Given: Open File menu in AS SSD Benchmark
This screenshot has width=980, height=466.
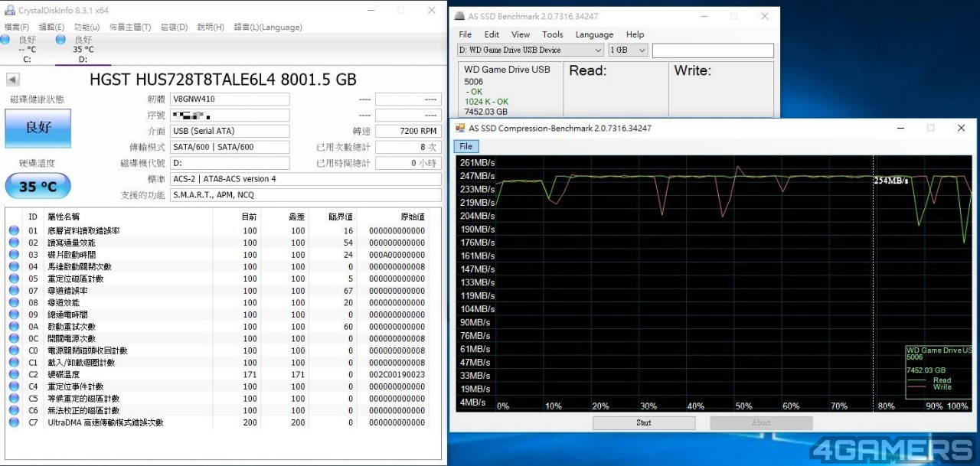Looking at the screenshot, I should click(465, 34).
